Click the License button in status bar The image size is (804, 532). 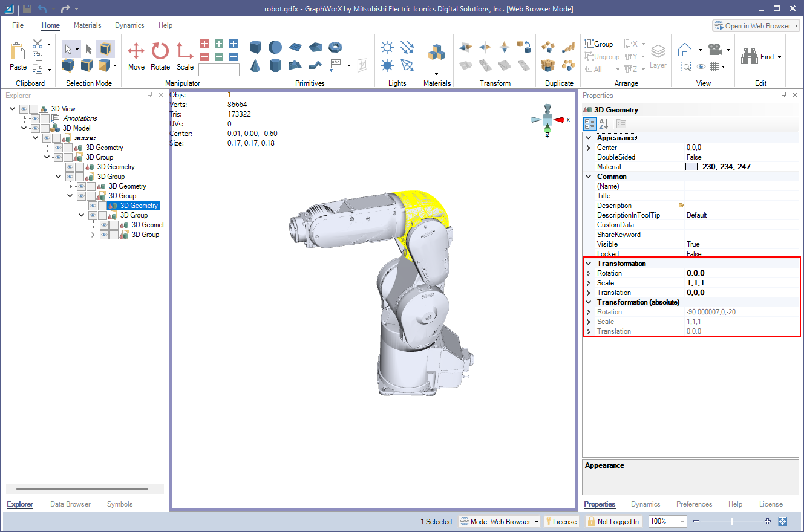561,521
